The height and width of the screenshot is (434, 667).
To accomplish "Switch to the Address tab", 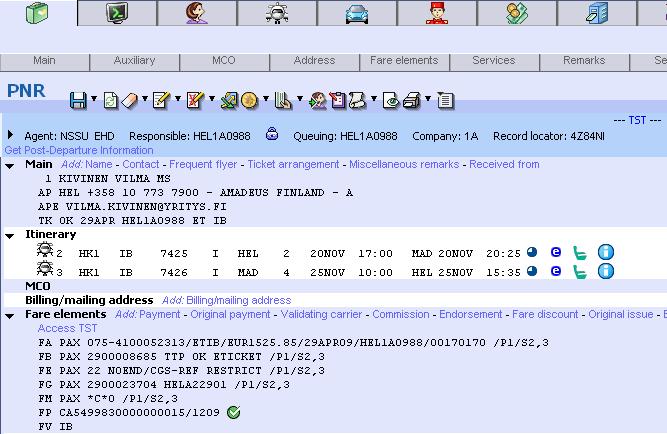I will (314, 61).
